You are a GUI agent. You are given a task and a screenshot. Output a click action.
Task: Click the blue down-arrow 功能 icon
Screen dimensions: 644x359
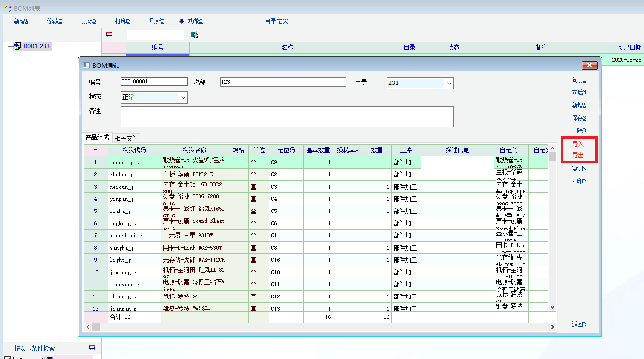182,21
